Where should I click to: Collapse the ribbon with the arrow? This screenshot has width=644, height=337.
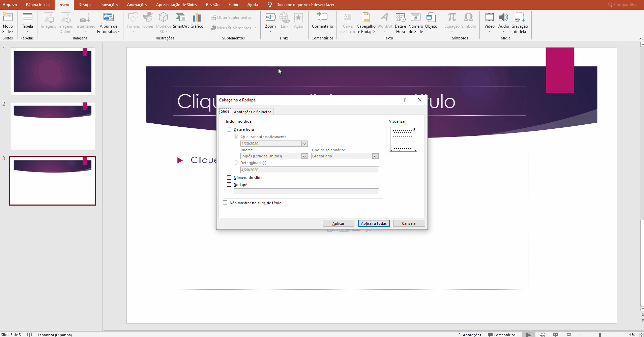tap(641, 38)
